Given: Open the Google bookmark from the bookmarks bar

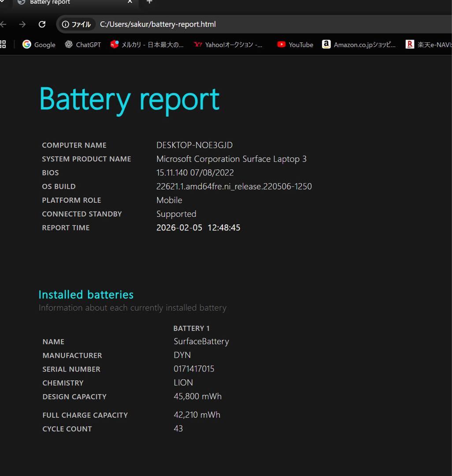Looking at the screenshot, I should [39, 45].
